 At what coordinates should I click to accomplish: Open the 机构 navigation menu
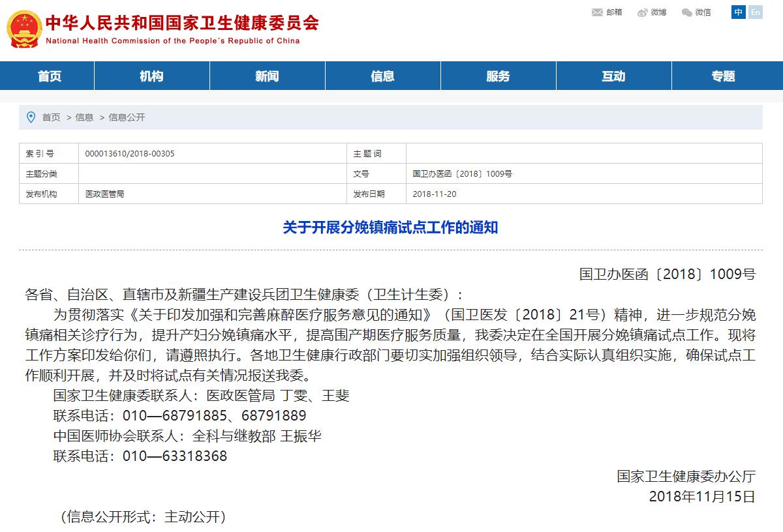point(151,76)
